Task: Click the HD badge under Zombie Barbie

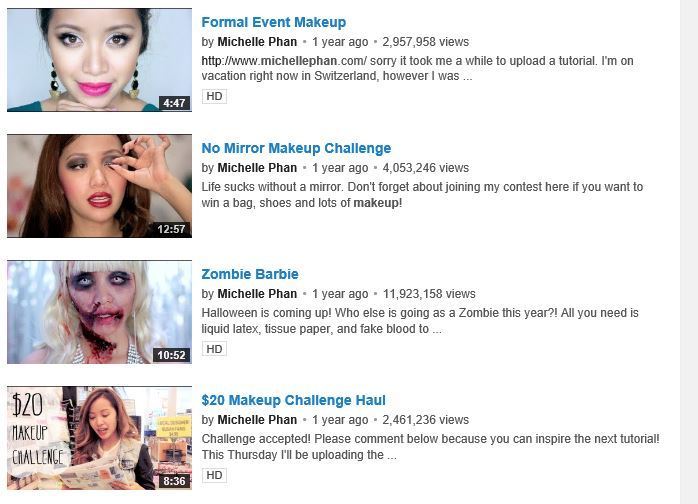Action: [x=214, y=349]
